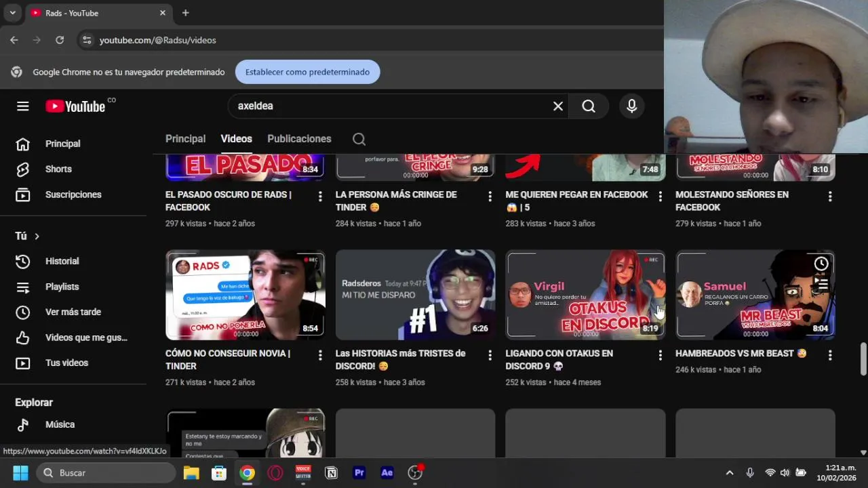Open LA PERSONA MÁS CRINGE DE TINDER title
Viewport: 868px width, 488px height.
point(396,201)
